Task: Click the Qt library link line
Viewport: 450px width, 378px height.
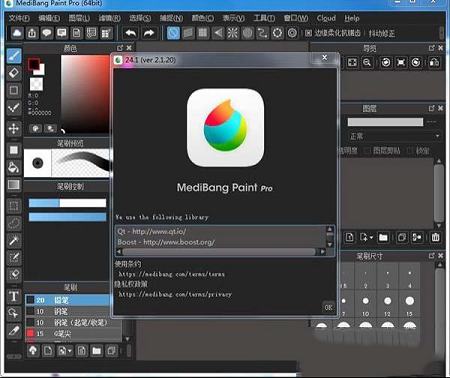Action: (152, 231)
